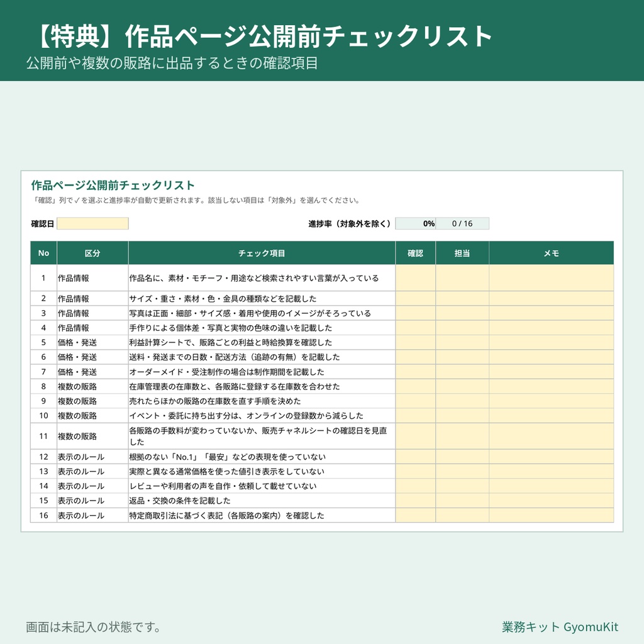
Task: Select item text サイズ・重さ・素材・色・金具の種類
Action: [223, 299]
